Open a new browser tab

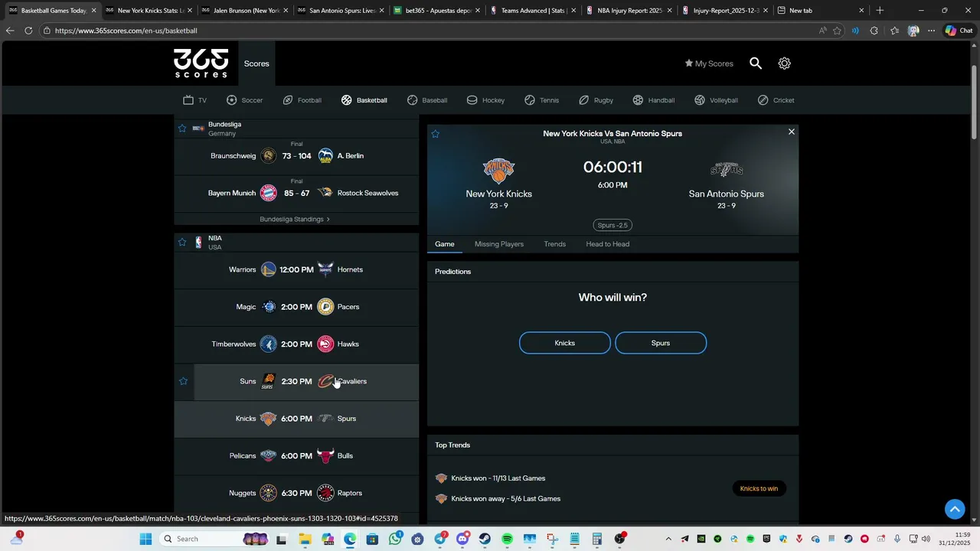[880, 11]
